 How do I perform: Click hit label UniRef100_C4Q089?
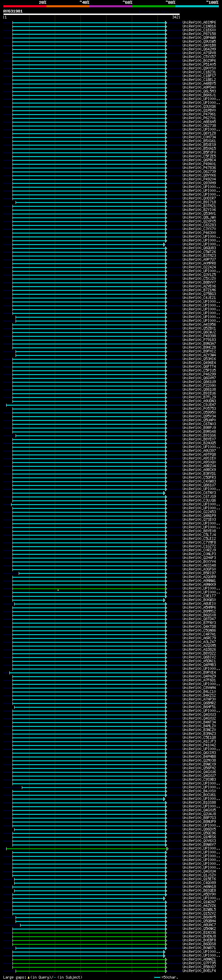(x=199, y=883)
